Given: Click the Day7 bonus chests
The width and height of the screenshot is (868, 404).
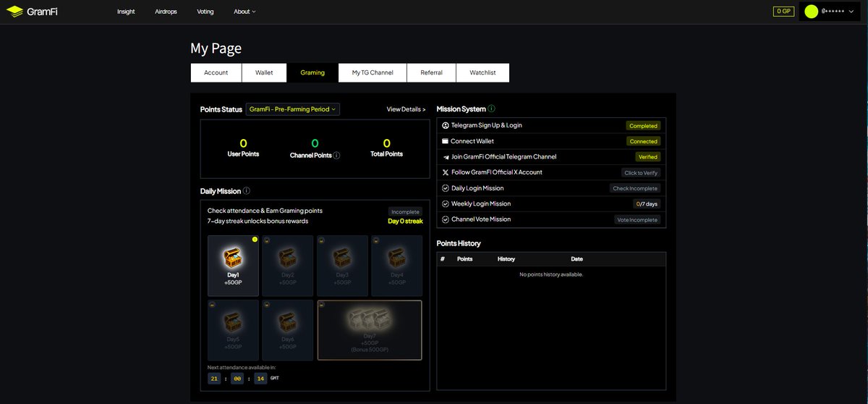Looking at the screenshot, I should click(x=370, y=320).
